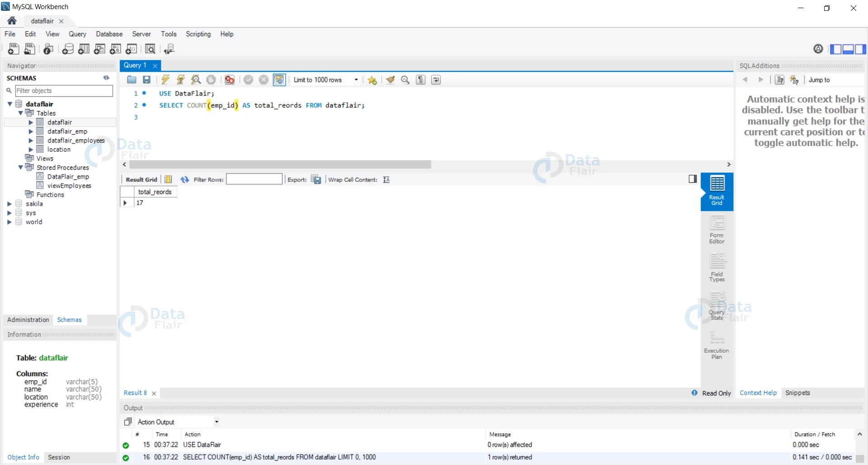Create a new schema in the connected server
The width and height of the screenshot is (868, 465).
(x=68, y=49)
